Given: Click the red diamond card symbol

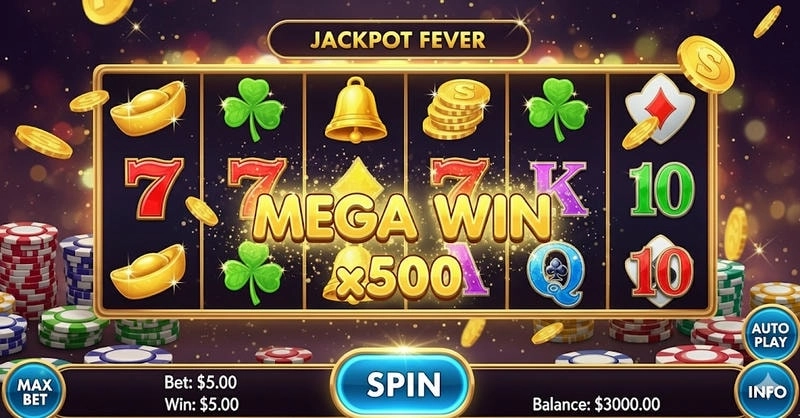Looking at the screenshot, I should (659, 109).
